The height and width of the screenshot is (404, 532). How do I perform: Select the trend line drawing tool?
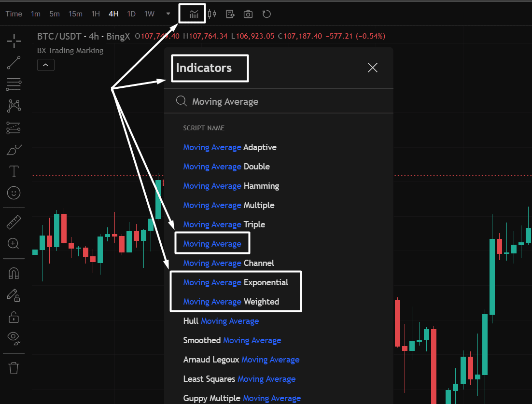point(14,63)
